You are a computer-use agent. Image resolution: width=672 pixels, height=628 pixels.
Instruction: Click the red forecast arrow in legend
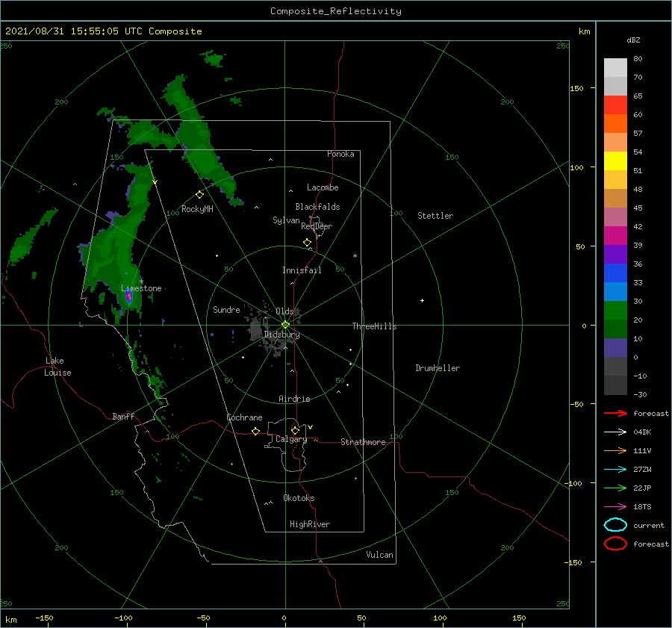[615, 413]
